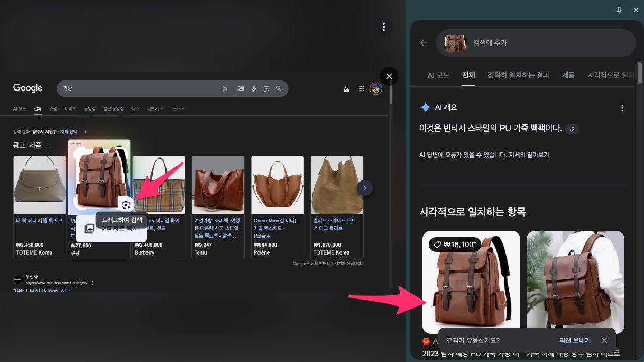This screenshot has height=362, width=644.
Task: Open the '제품' tab in side panel
Action: click(x=568, y=75)
